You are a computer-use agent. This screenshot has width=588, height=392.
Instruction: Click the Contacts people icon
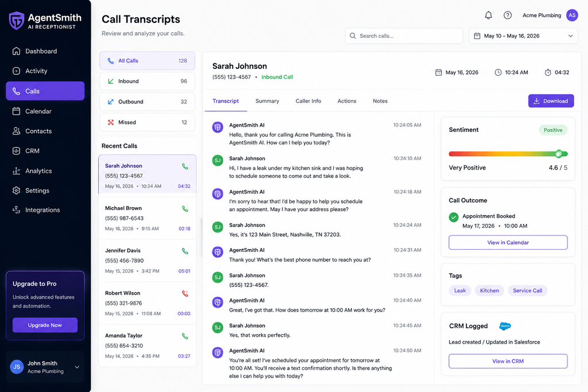[x=16, y=131]
